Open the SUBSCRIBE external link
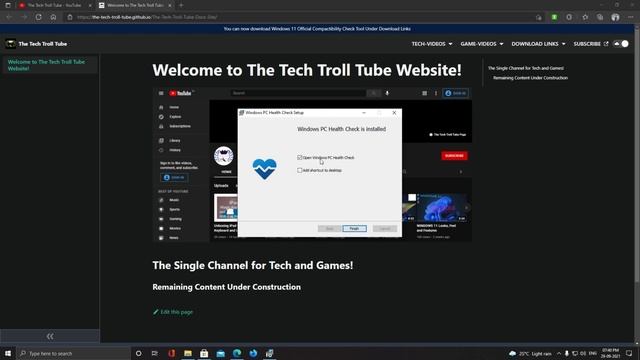 point(591,44)
